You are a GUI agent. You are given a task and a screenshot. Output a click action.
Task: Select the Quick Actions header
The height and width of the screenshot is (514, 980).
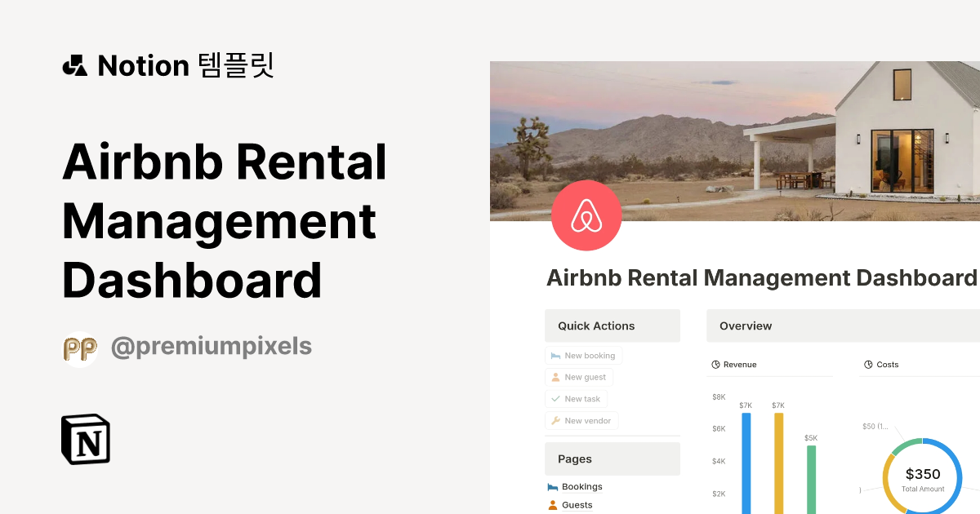[596, 326]
